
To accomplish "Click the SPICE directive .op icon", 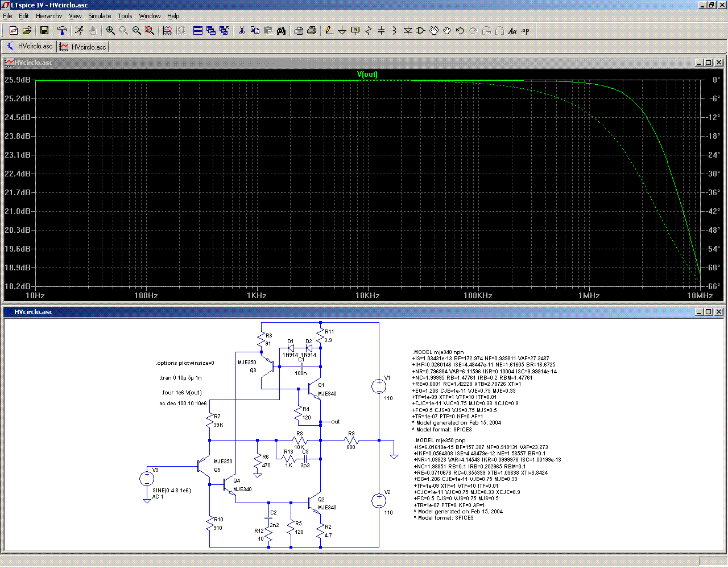I will pyautogui.click(x=526, y=31).
